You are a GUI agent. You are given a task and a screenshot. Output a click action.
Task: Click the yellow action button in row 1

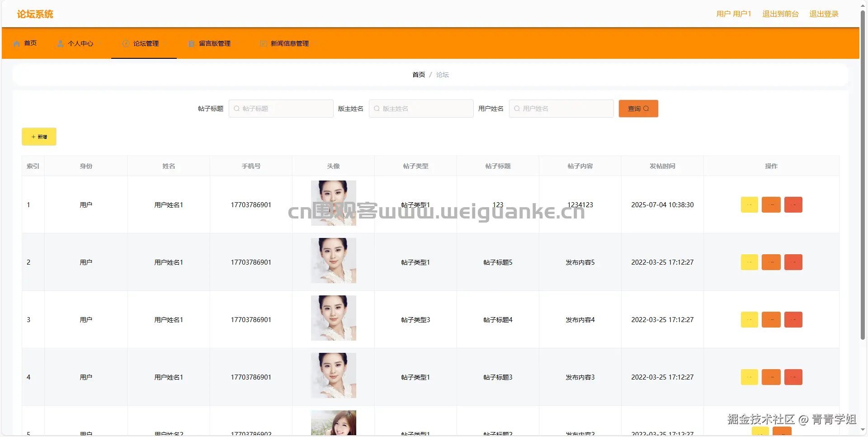(750, 205)
